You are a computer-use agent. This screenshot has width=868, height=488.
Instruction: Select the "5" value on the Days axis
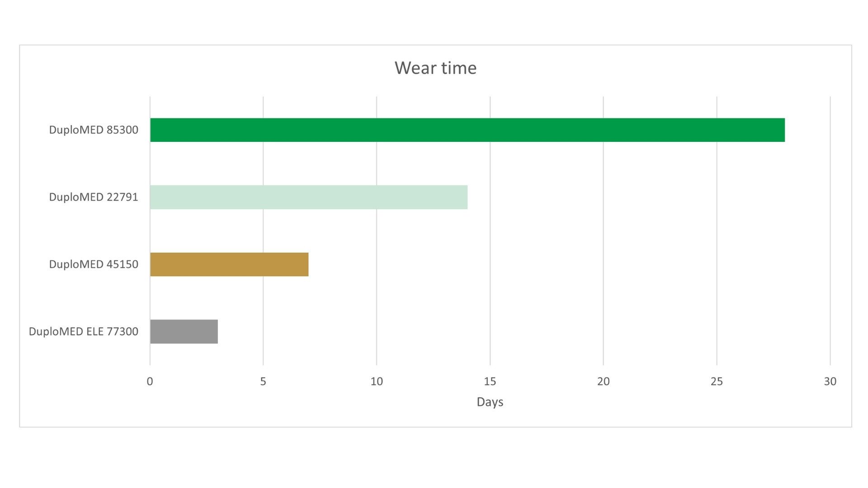[263, 381]
